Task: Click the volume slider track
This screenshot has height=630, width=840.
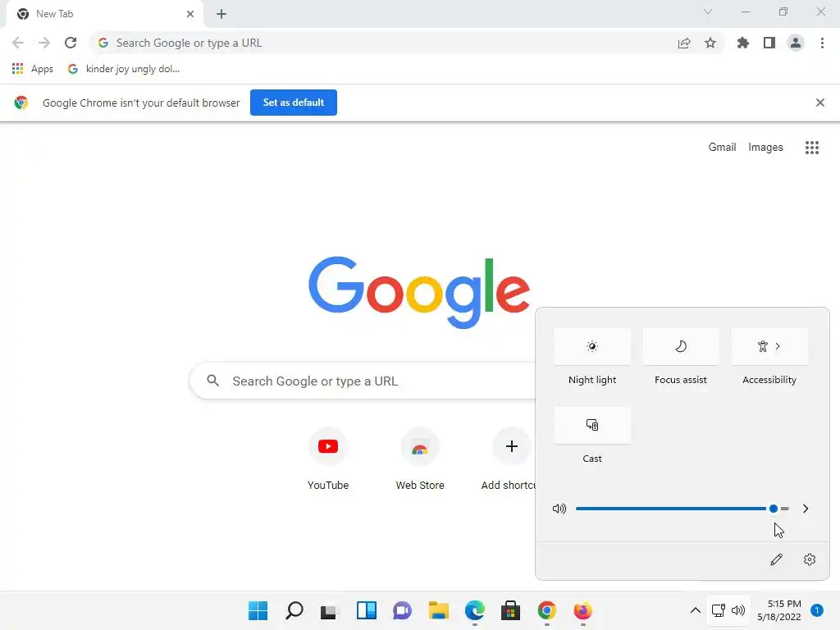Action: (682, 509)
